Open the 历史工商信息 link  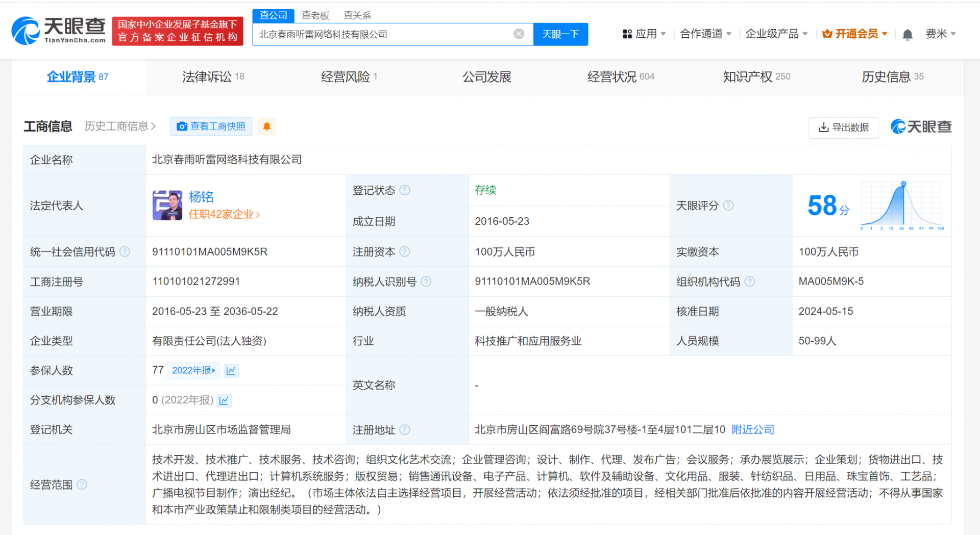click(120, 126)
